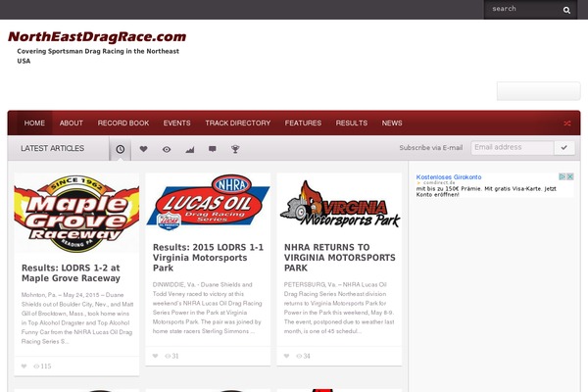The width and height of the screenshot is (588, 392).
Task: Open the RECORD BOOK menu item
Action: 123,123
